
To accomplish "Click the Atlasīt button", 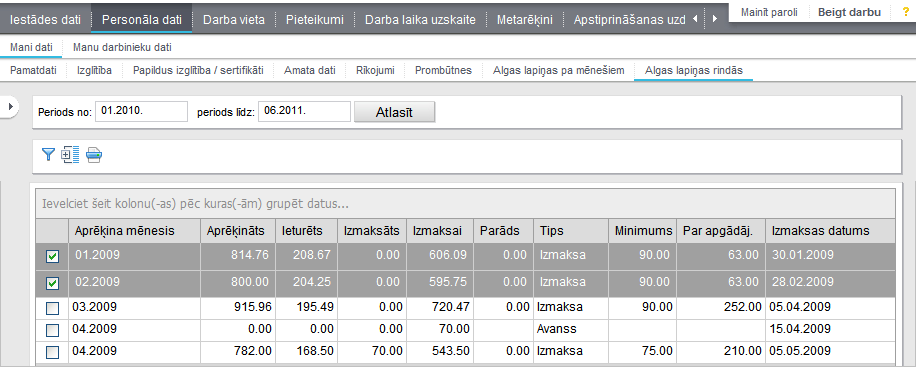I will (394, 113).
